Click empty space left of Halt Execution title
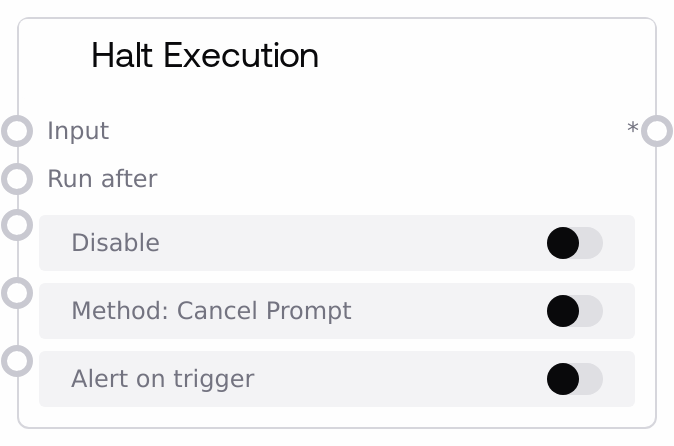Image resolution: width=674 pixels, height=446 pixels. pos(55,55)
